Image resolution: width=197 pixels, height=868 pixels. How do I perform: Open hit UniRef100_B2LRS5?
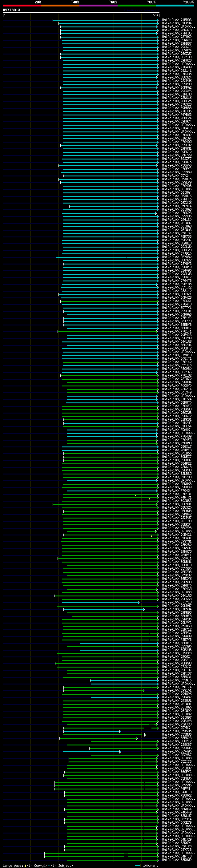177,474
